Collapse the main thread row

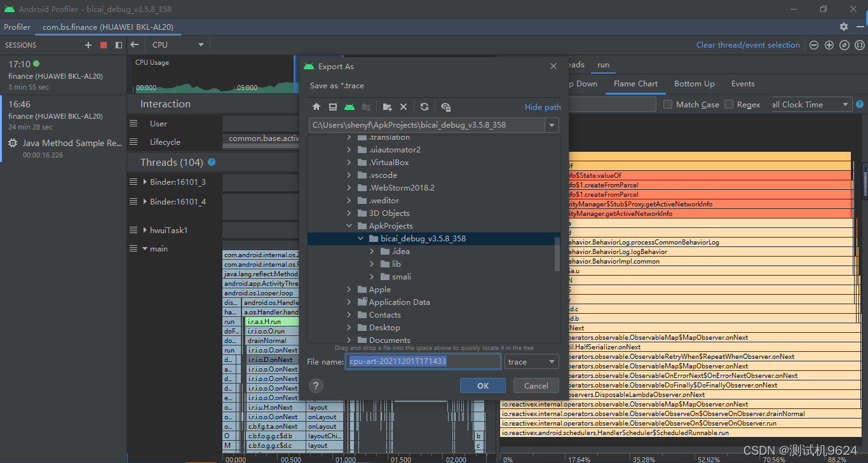coord(144,249)
